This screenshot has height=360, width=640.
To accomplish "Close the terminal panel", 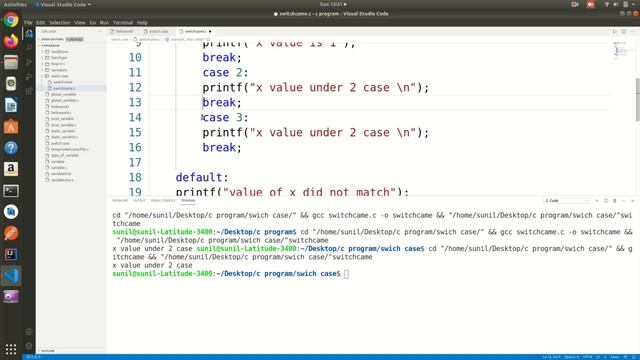I will 633,201.
